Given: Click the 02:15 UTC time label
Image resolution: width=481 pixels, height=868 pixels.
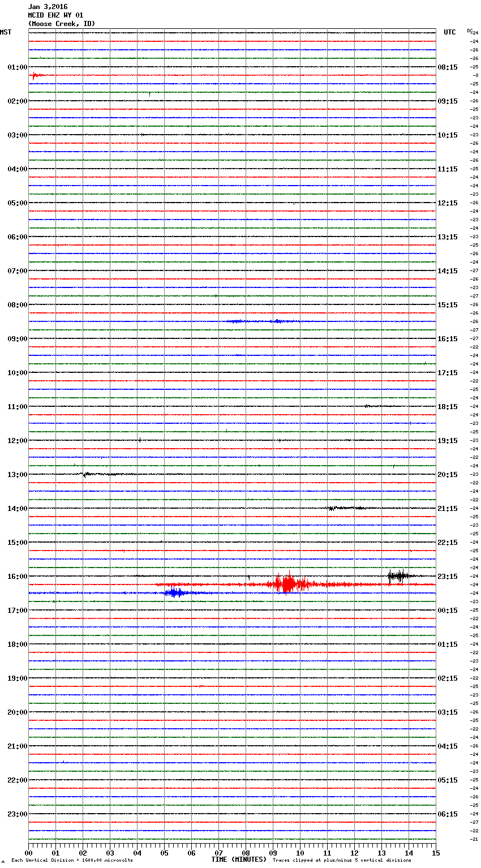Looking at the screenshot, I should coord(448,678).
